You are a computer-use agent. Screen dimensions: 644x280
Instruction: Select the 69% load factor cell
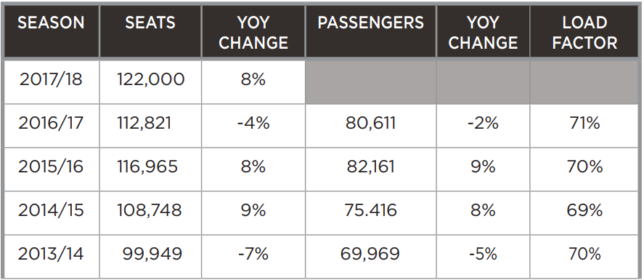click(x=584, y=212)
